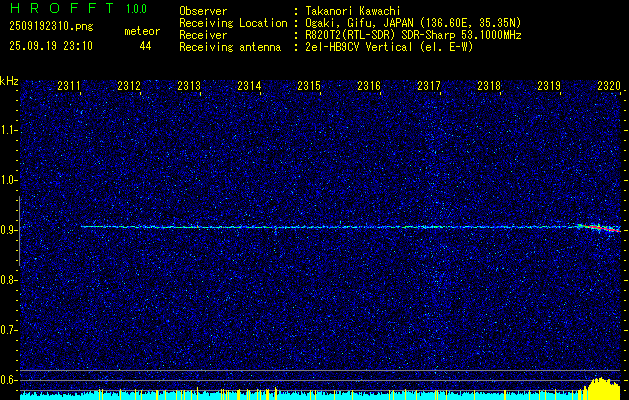
Task: Click frequency label 0.6
Action: click(x=8, y=380)
